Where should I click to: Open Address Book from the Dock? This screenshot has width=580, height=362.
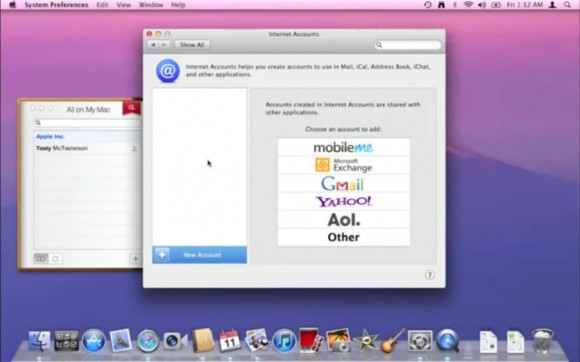[203, 340]
